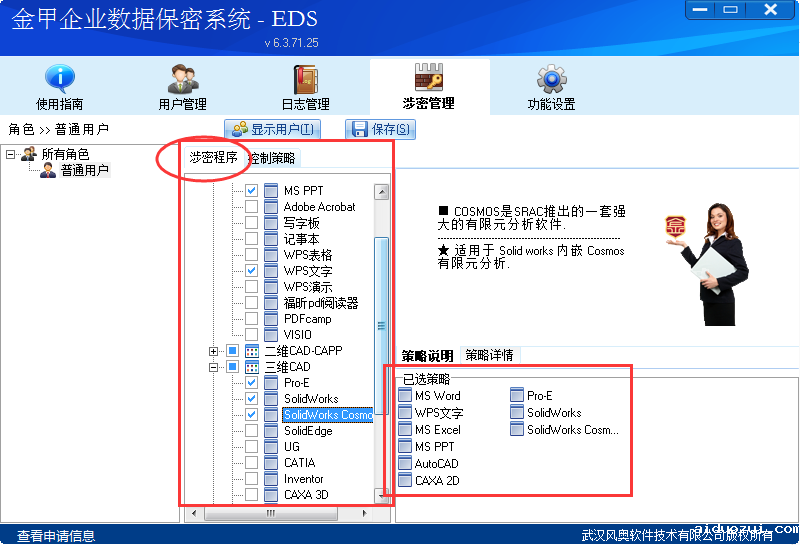Switch to 涉密程序 tab

pos(213,157)
